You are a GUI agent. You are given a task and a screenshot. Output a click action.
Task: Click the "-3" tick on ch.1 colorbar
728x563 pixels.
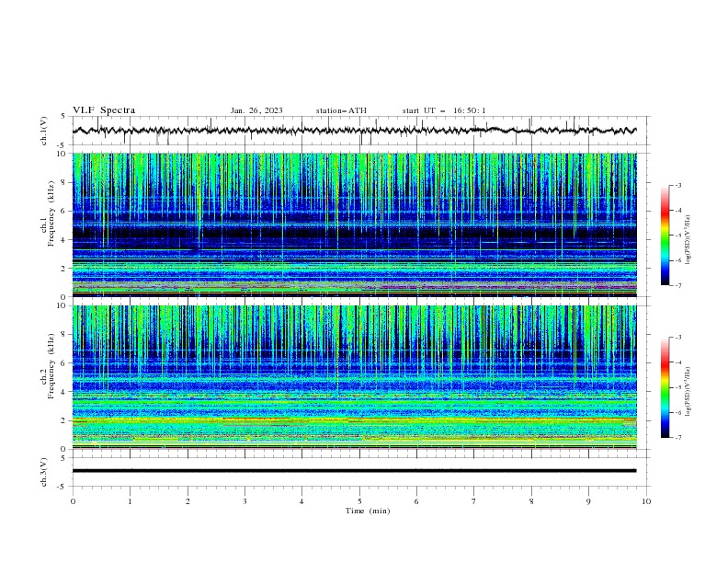677,185
